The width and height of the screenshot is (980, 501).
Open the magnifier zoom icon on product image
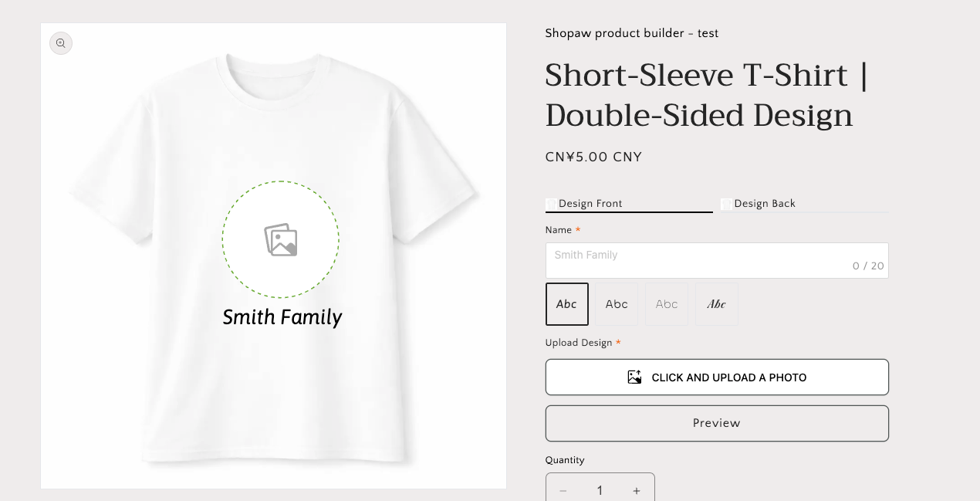(x=61, y=43)
